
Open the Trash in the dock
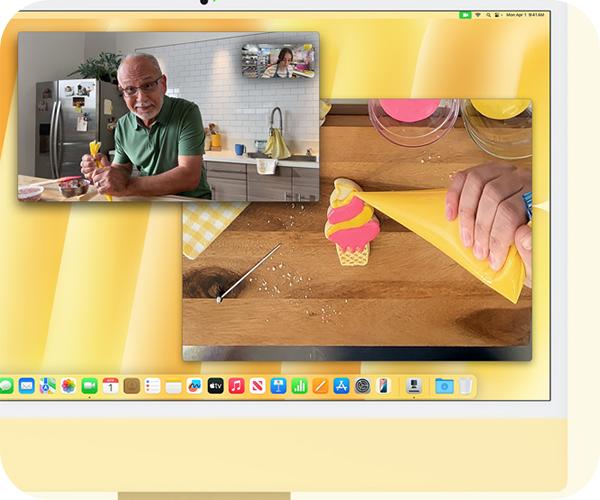[465, 386]
